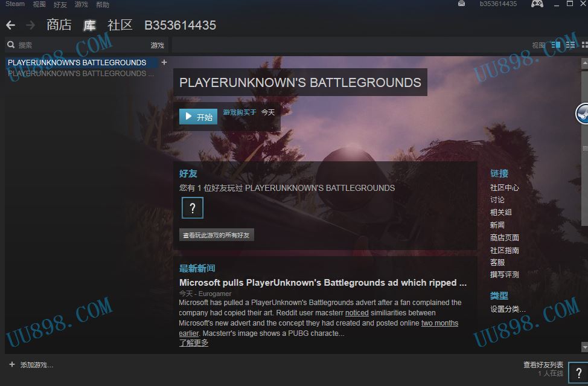Image resolution: width=588 pixels, height=386 pixels.
Task: Open the Microsoft pulls PlayerUnknown's news headline
Action: (x=323, y=283)
